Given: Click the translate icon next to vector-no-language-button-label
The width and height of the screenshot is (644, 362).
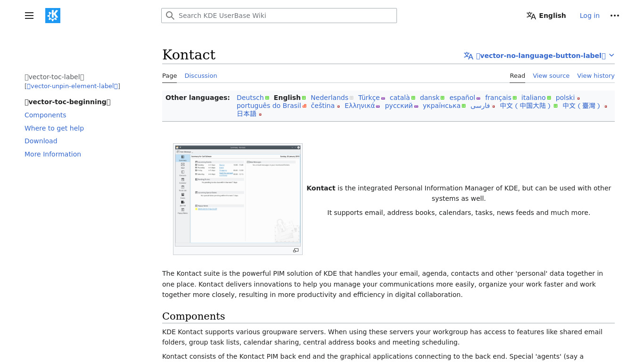Looking at the screenshot, I should pos(469,56).
